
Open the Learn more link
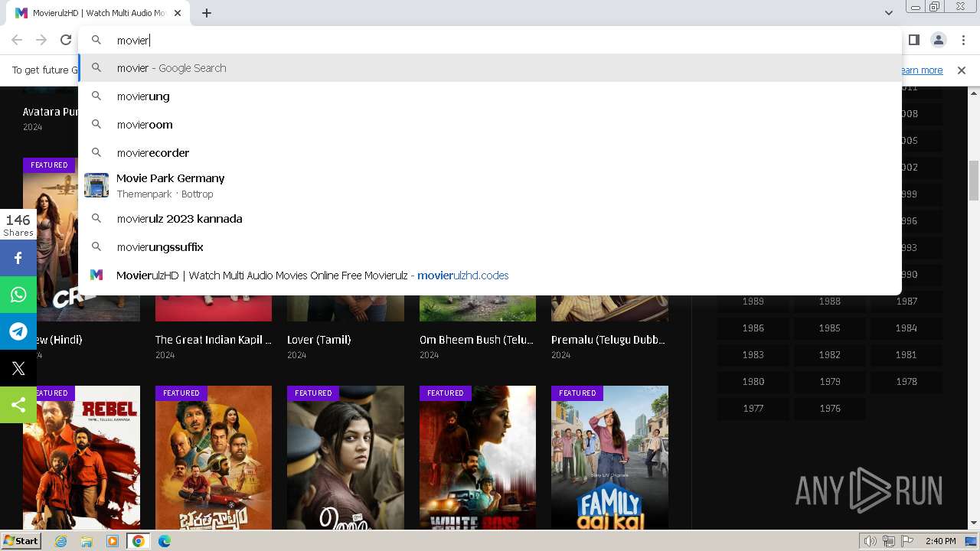pyautogui.click(x=921, y=70)
